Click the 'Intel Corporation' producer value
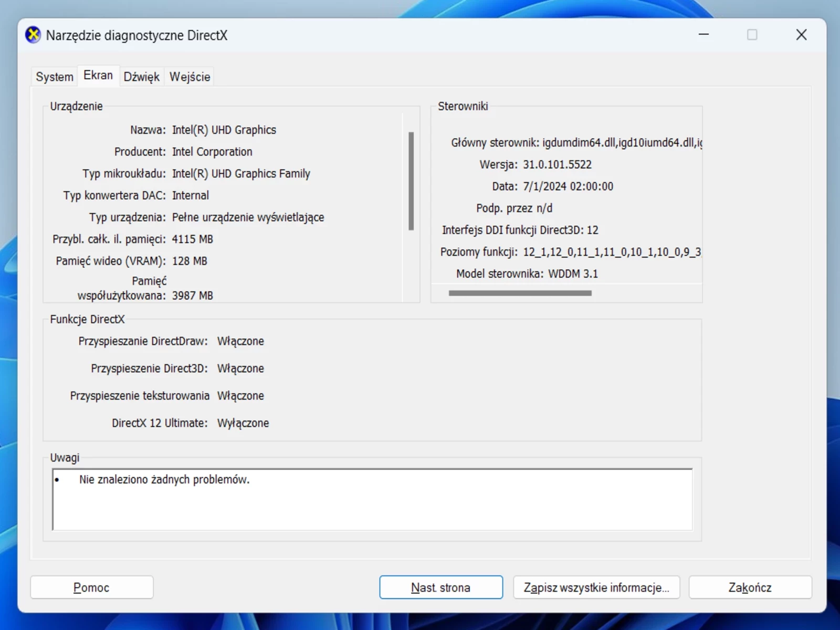Image resolution: width=840 pixels, height=630 pixels. [212, 152]
